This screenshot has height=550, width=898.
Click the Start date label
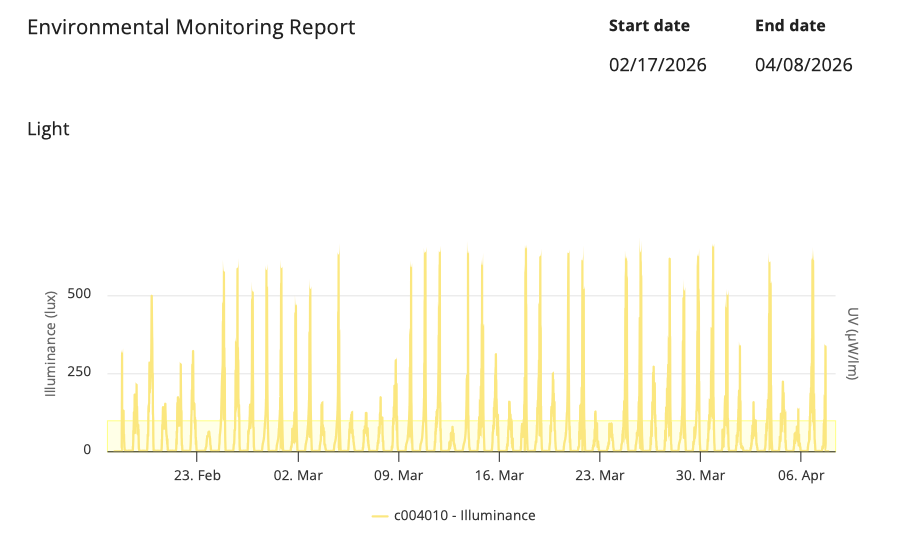[x=649, y=26]
